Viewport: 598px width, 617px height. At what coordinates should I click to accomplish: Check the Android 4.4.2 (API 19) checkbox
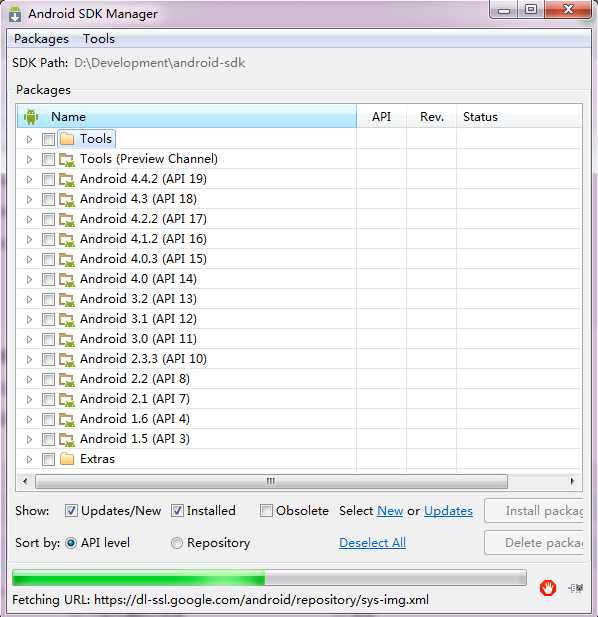(48, 179)
